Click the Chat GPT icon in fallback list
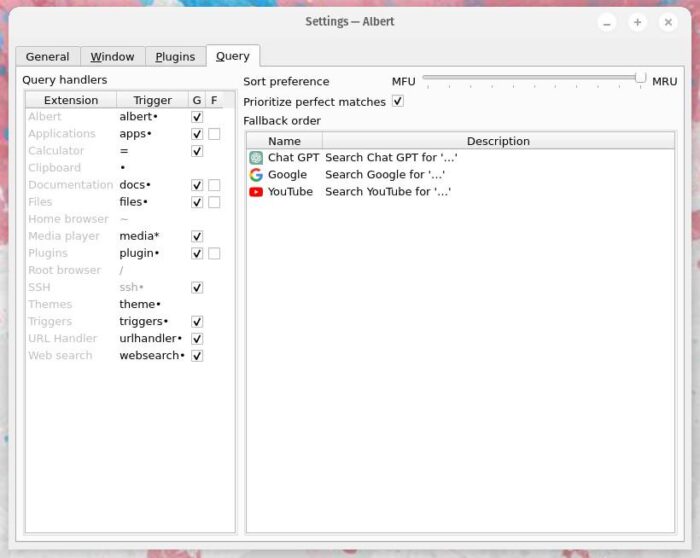 [256, 158]
